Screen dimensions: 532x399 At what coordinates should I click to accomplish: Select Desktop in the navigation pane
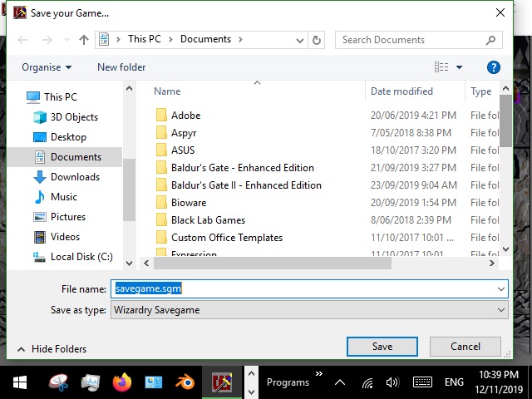(x=60, y=137)
